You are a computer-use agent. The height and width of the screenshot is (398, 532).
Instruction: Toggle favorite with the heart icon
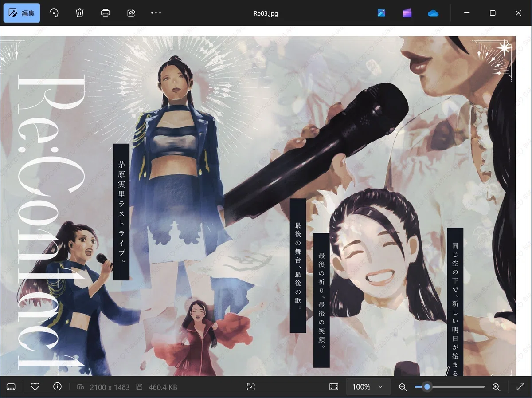[x=35, y=387]
